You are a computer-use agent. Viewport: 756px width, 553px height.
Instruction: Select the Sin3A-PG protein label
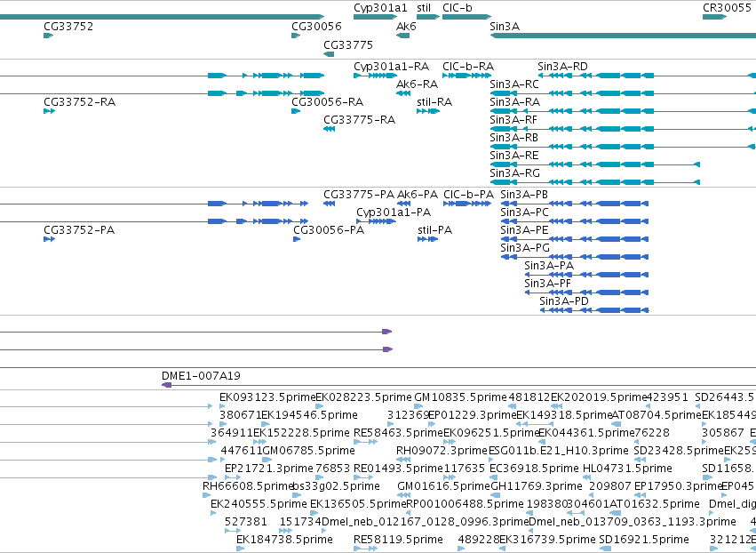tap(524, 248)
